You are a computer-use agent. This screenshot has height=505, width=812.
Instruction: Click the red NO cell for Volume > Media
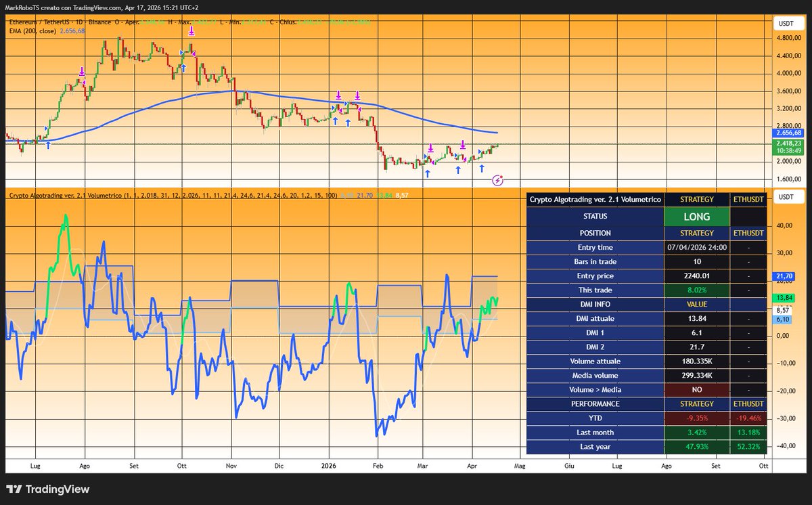pos(697,389)
